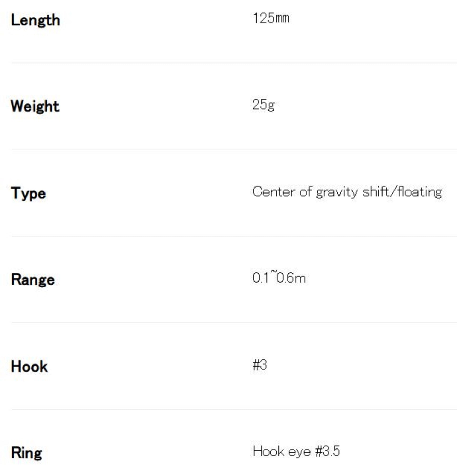This screenshot has width=457, height=476.
Task: Select the #3 hook size value
Action: (260, 365)
